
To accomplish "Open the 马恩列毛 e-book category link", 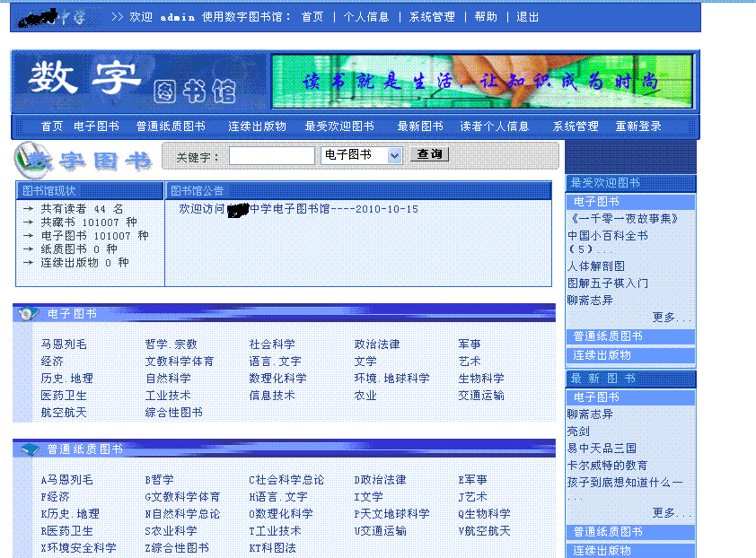I will tap(64, 344).
